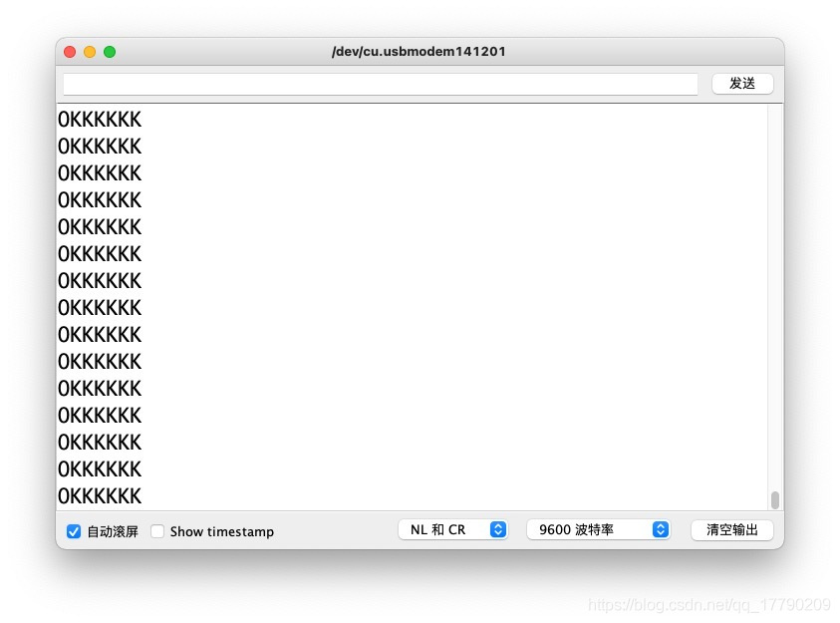Click the 自动滚屏 label text

[x=113, y=531]
